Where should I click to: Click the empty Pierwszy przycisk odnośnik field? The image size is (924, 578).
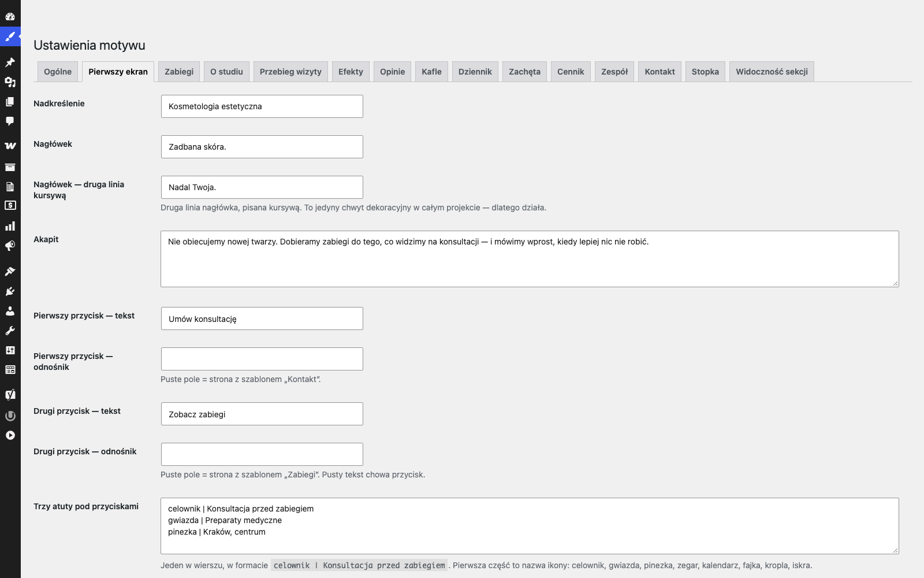[x=262, y=359]
